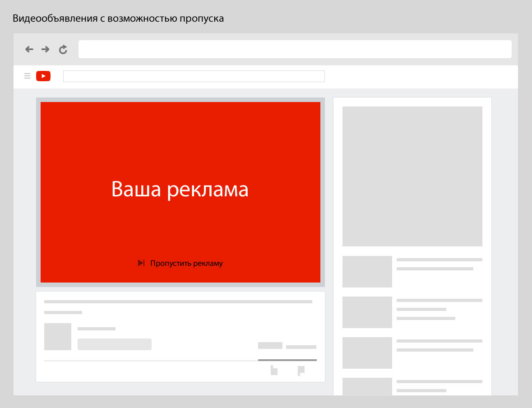Click the flag icon under the video
The width and height of the screenshot is (532, 408).
click(x=301, y=370)
